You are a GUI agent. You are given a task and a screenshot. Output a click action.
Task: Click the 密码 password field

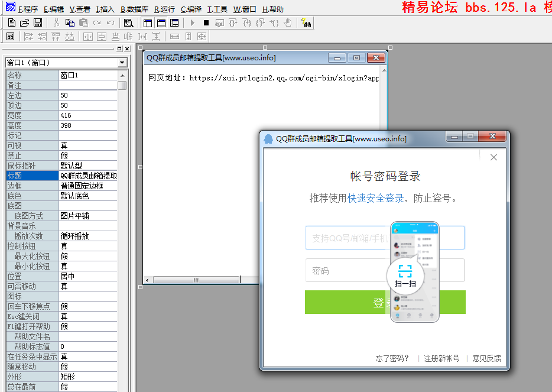point(385,270)
